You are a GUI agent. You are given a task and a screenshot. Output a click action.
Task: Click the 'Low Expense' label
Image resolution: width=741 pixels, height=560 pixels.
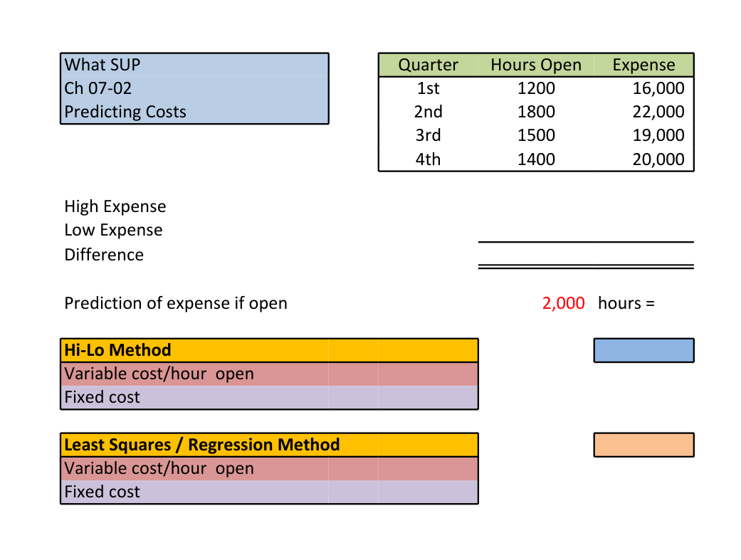click(x=113, y=230)
